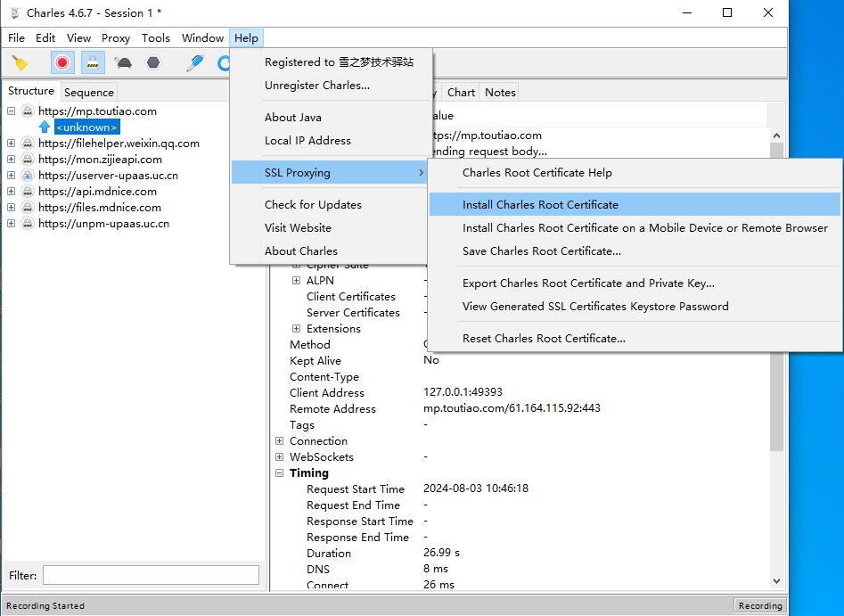
Task: Collapse the mp.toutiao.com tree node
Action: pos(11,111)
